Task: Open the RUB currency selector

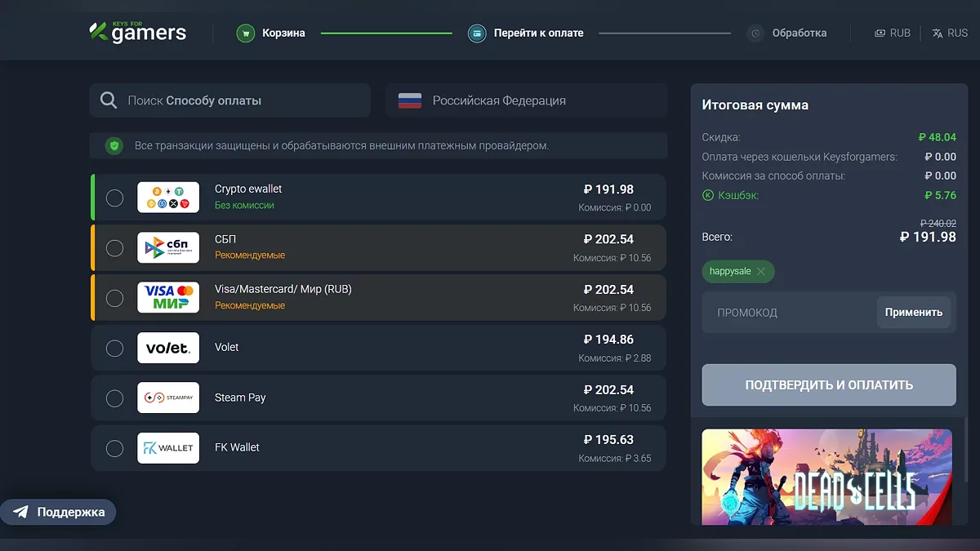Action: [893, 33]
